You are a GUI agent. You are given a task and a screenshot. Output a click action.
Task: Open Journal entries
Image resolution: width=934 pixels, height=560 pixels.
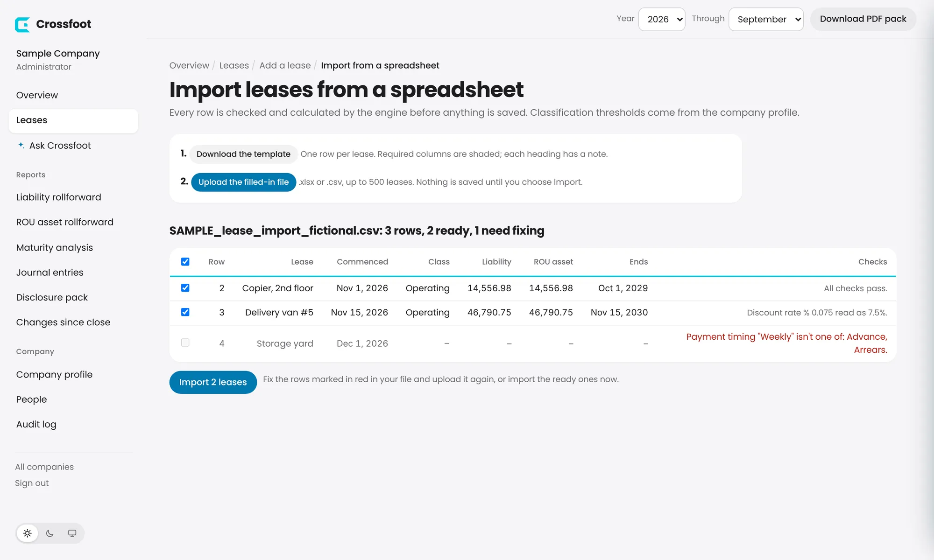pos(50,273)
